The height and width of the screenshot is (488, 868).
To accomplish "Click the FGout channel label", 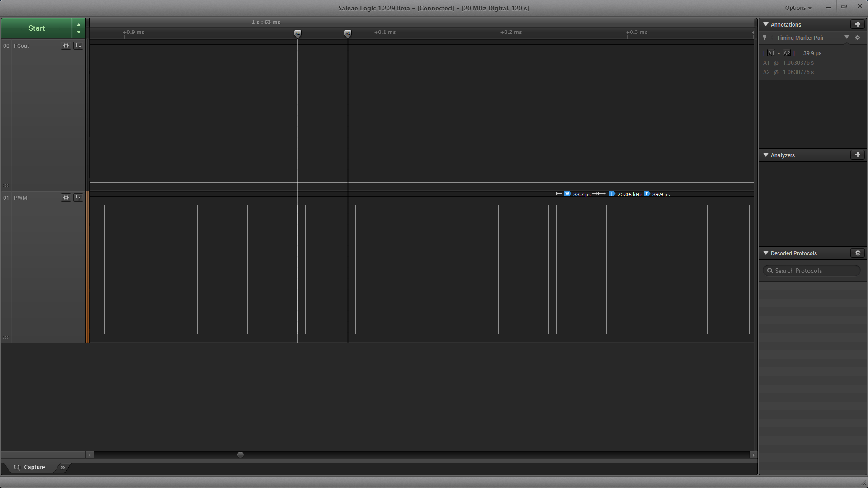I will (x=21, y=46).
